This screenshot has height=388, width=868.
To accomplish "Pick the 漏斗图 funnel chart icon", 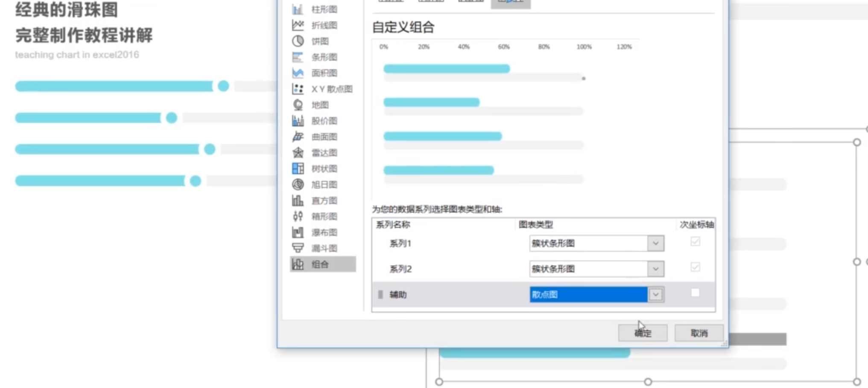I will coord(298,248).
